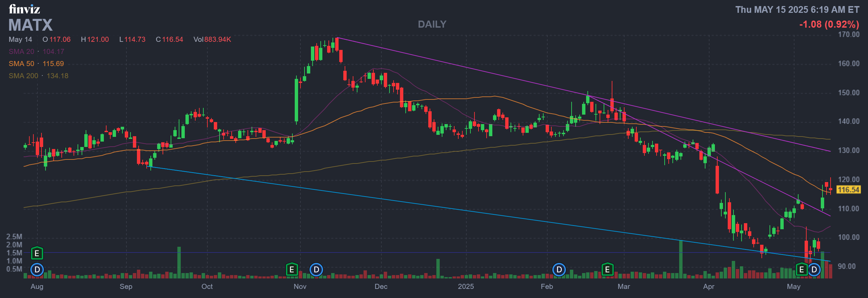Click the Mar month label
The image size is (868, 298).
coord(624,287)
